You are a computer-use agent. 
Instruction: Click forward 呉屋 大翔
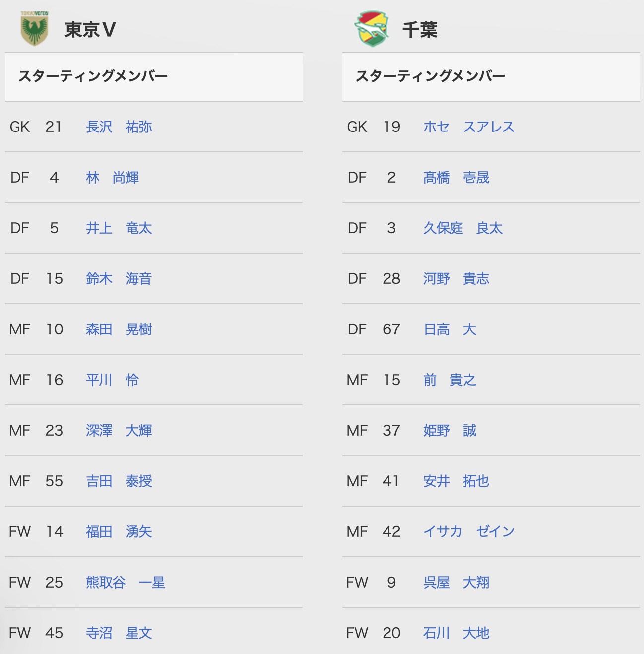[456, 583]
